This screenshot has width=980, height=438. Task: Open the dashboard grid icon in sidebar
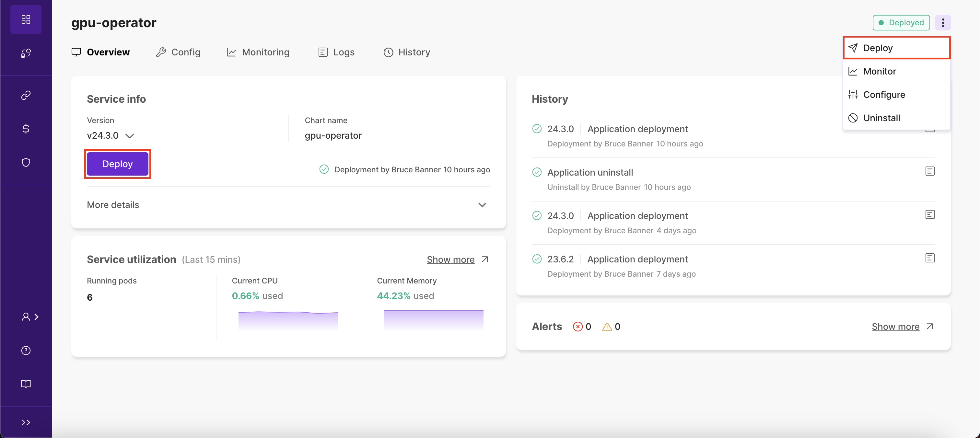[x=26, y=19]
